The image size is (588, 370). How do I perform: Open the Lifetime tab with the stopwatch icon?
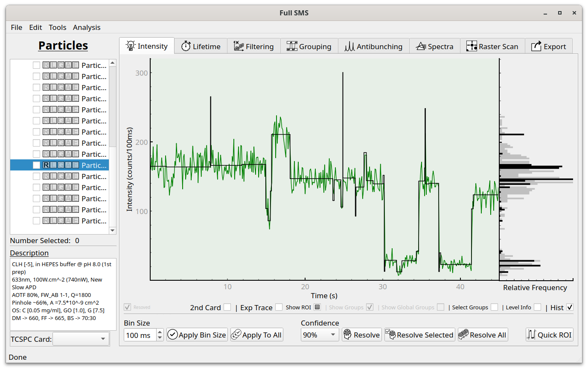coord(201,47)
